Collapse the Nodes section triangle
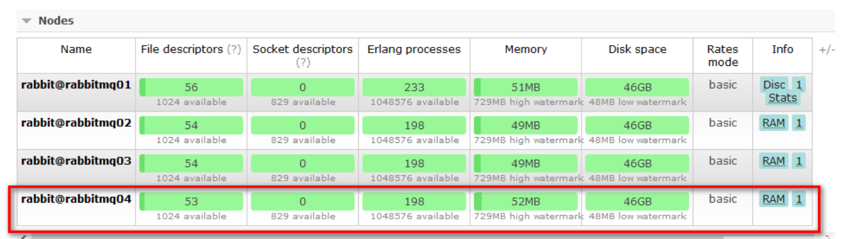The width and height of the screenshot is (868, 239). pyautogui.click(x=26, y=21)
